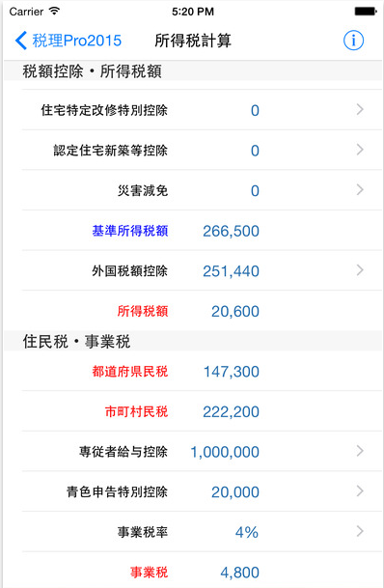Tap the 市町村民税 amount 222,200

point(231,411)
